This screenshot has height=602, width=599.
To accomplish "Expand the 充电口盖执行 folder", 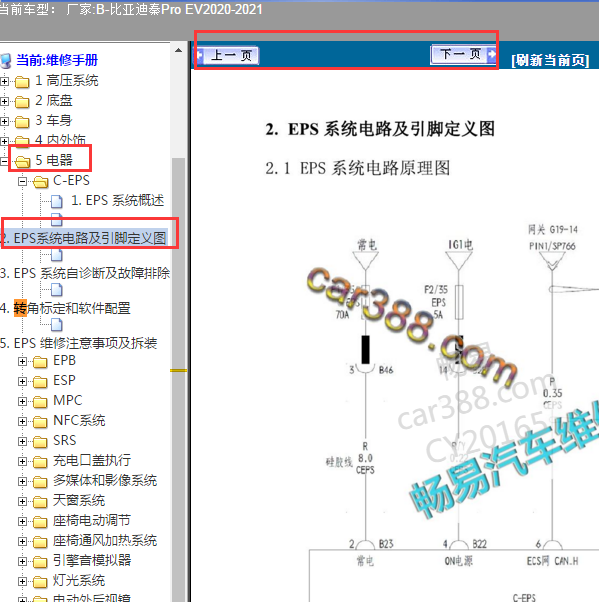I will [22, 461].
